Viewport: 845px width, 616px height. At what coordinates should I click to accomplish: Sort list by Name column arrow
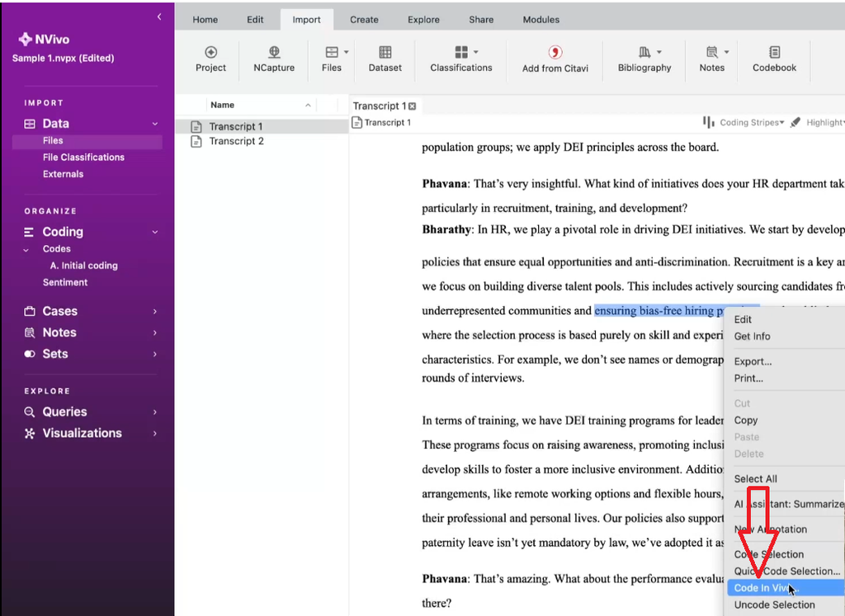coord(308,105)
